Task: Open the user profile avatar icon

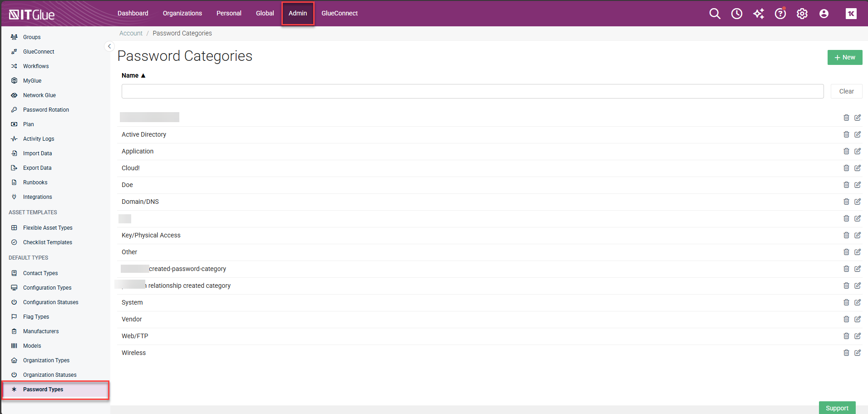Action: [824, 14]
